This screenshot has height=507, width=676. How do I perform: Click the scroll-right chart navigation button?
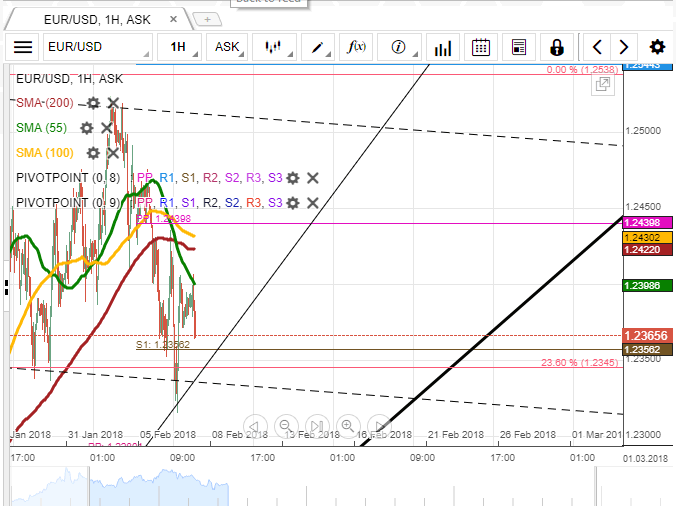tap(379, 426)
